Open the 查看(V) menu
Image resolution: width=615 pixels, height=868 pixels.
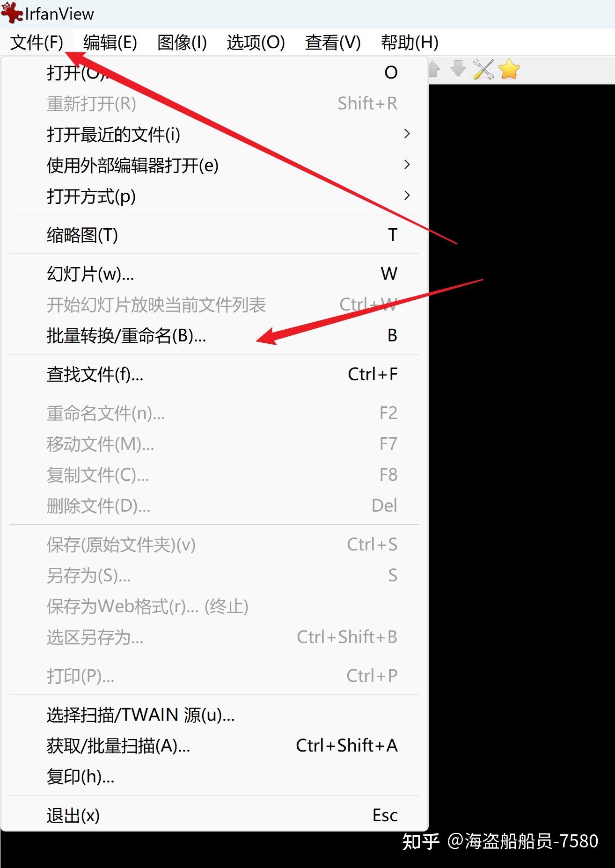(333, 43)
